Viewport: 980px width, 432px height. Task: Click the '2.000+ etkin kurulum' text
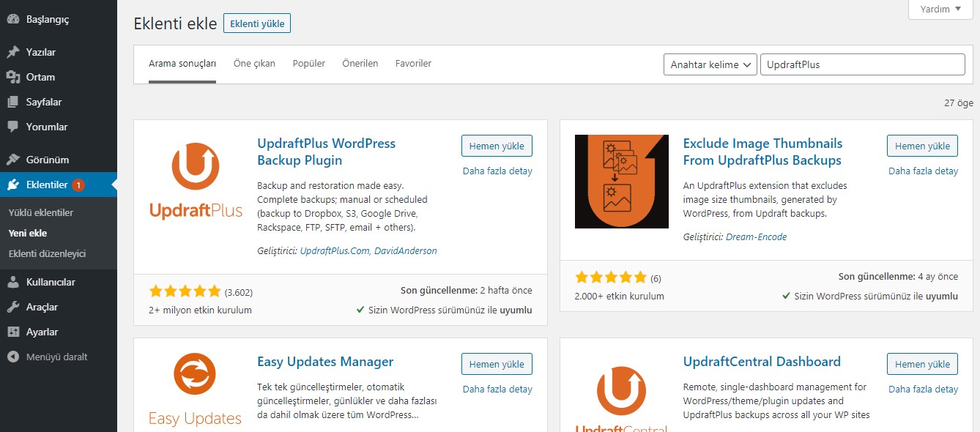620,296
